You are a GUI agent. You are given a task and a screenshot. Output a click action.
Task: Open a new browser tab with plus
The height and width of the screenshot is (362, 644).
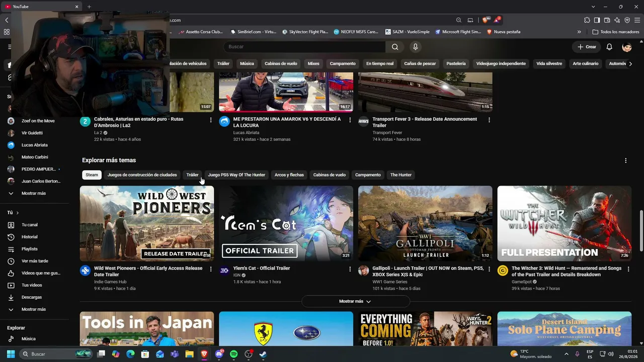(89, 7)
